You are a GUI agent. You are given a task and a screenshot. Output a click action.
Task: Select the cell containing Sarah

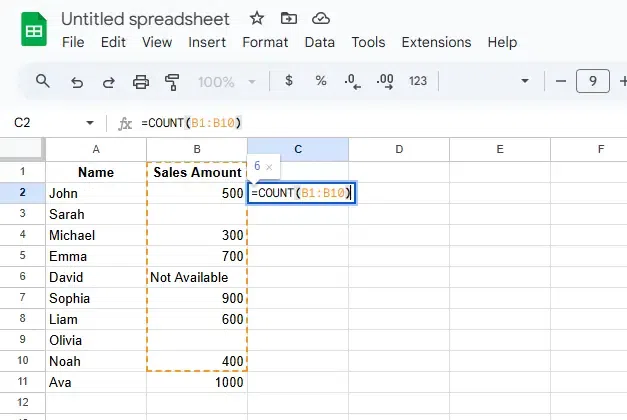96,214
